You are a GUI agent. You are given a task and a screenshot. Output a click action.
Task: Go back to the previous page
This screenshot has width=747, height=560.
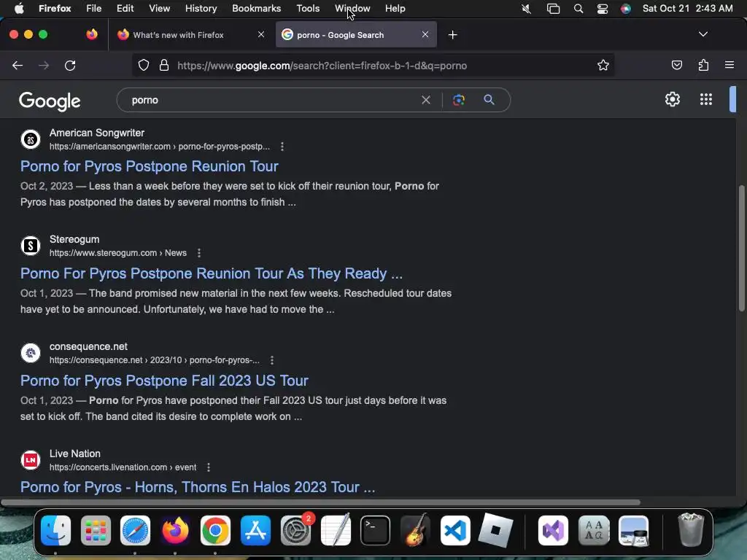18,65
